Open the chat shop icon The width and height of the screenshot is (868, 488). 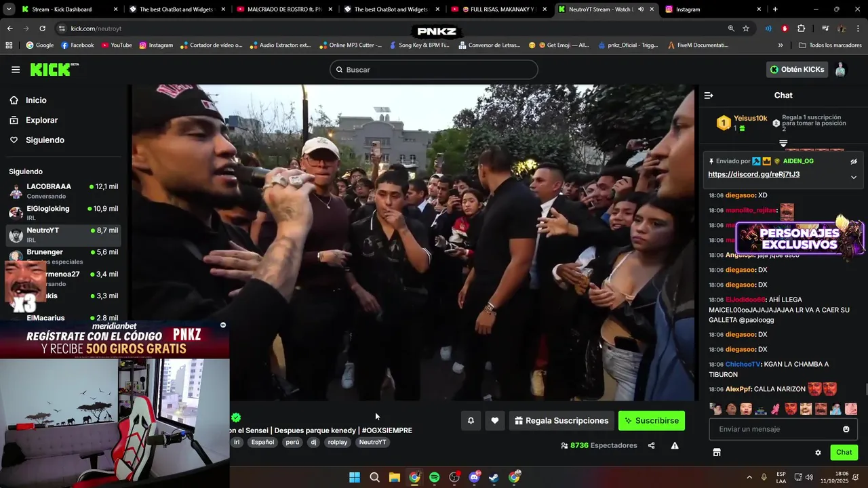tap(717, 452)
